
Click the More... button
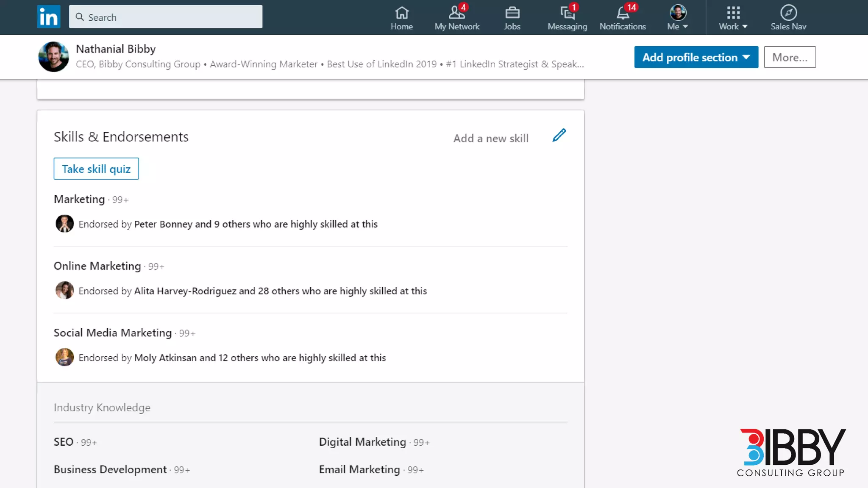790,57
